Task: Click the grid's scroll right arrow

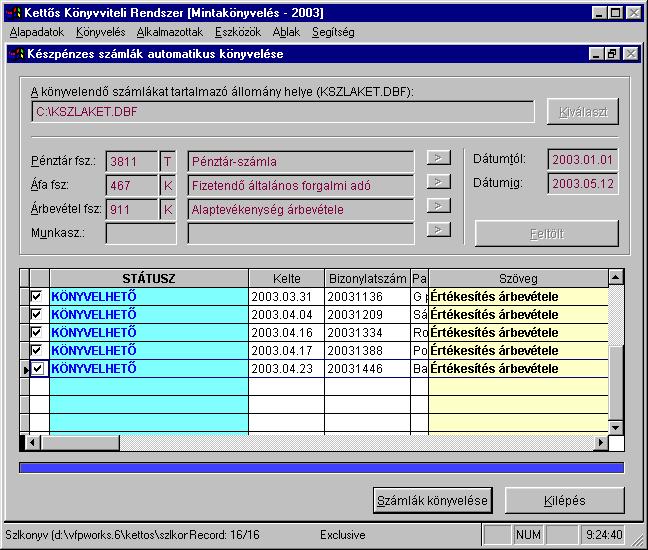Action: click(x=601, y=443)
